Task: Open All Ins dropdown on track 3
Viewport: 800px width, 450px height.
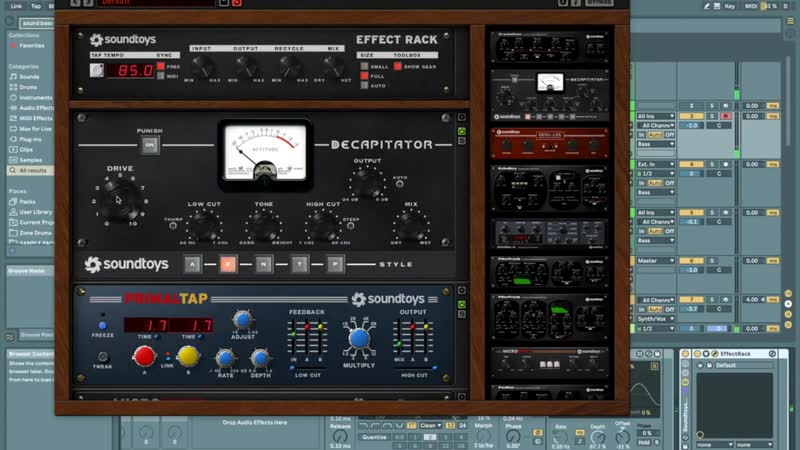Action: [656, 116]
